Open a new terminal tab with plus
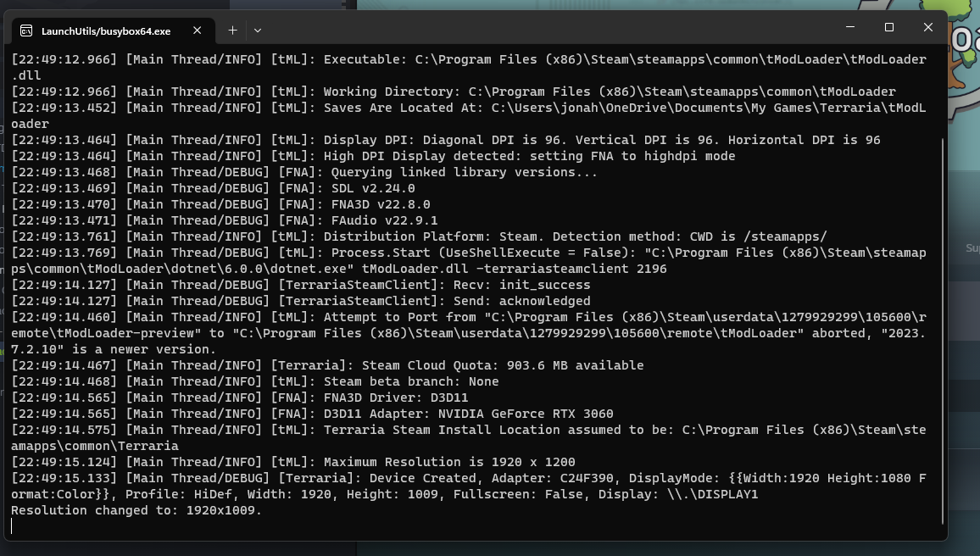 coord(232,31)
